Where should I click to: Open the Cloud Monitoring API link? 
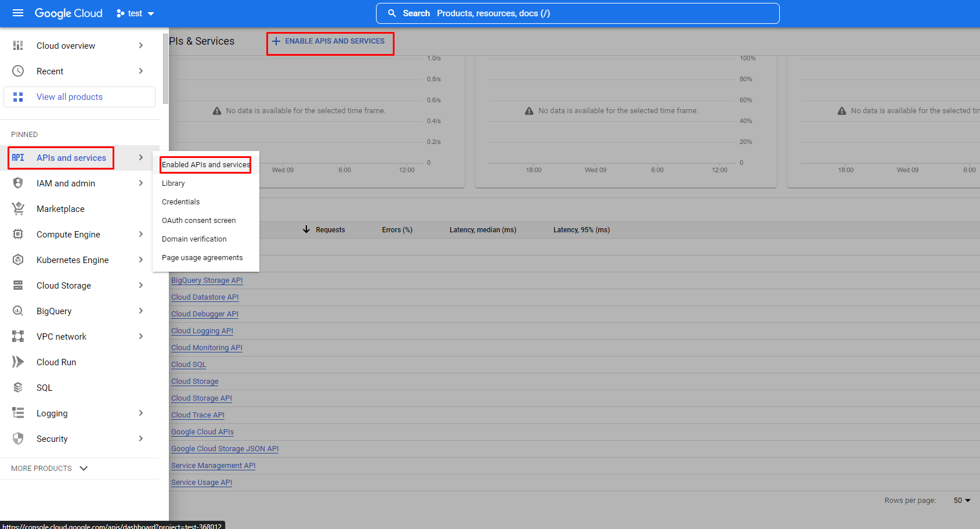click(x=207, y=348)
